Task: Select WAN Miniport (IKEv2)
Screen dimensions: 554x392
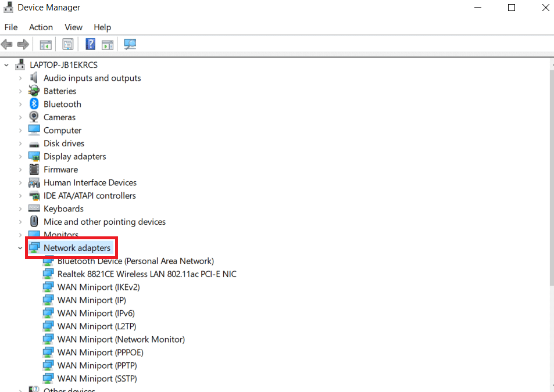Action: pyautogui.click(x=99, y=287)
